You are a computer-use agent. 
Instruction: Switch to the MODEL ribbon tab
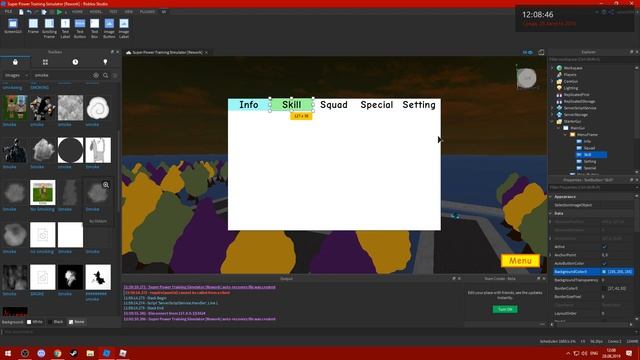click(96, 12)
